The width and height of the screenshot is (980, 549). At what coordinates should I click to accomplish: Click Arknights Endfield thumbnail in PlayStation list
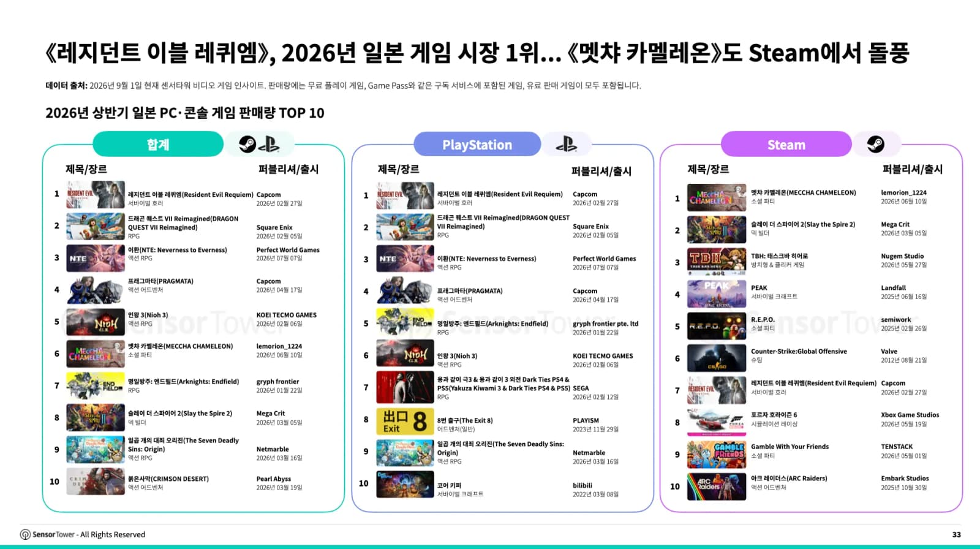[405, 323]
